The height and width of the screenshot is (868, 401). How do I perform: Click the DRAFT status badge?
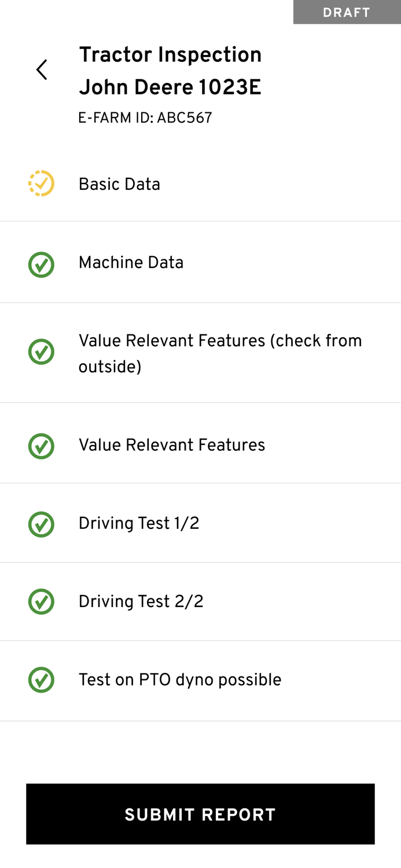(x=347, y=12)
